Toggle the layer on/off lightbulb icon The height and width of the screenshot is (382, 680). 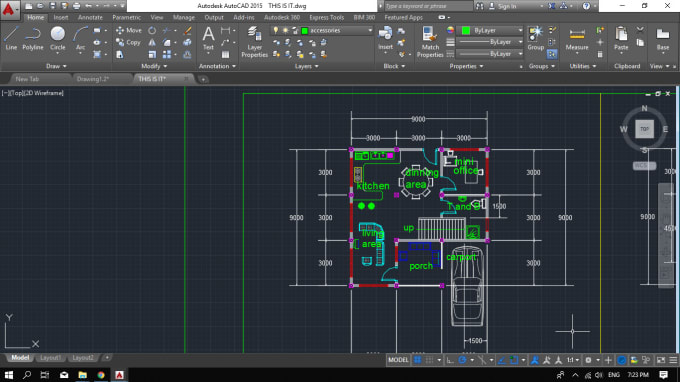click(x=275, y=30)
